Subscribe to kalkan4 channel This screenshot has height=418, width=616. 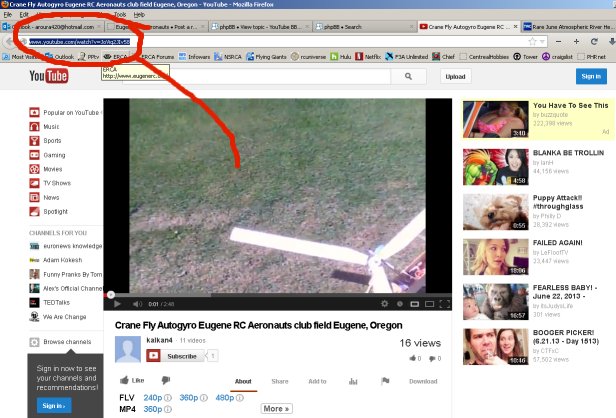176,356
